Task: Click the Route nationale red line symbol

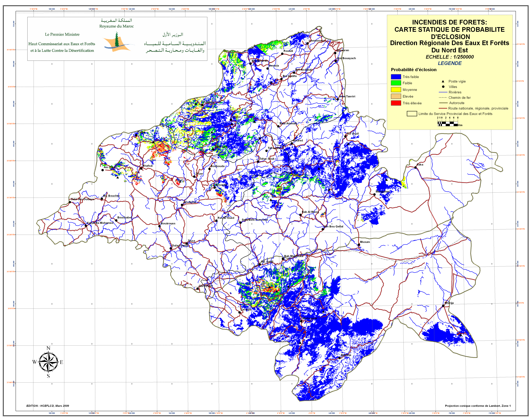Action: (x=443, y=108)
